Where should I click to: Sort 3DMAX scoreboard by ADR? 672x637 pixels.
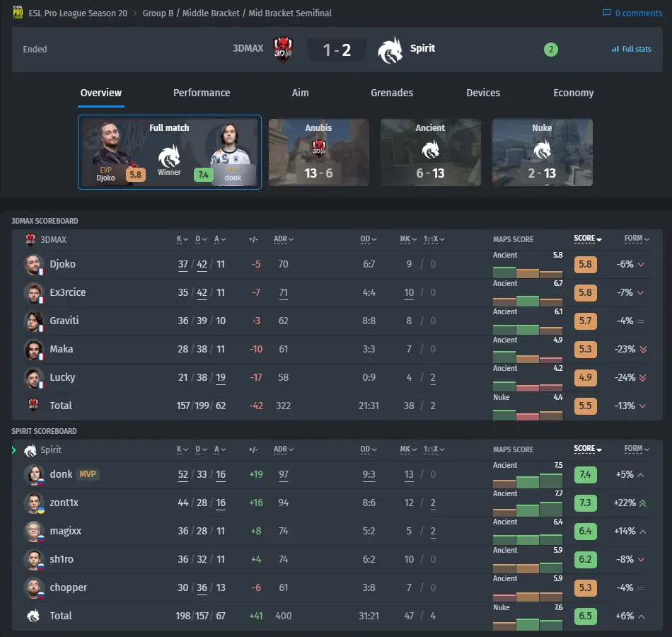click(283, 239)
